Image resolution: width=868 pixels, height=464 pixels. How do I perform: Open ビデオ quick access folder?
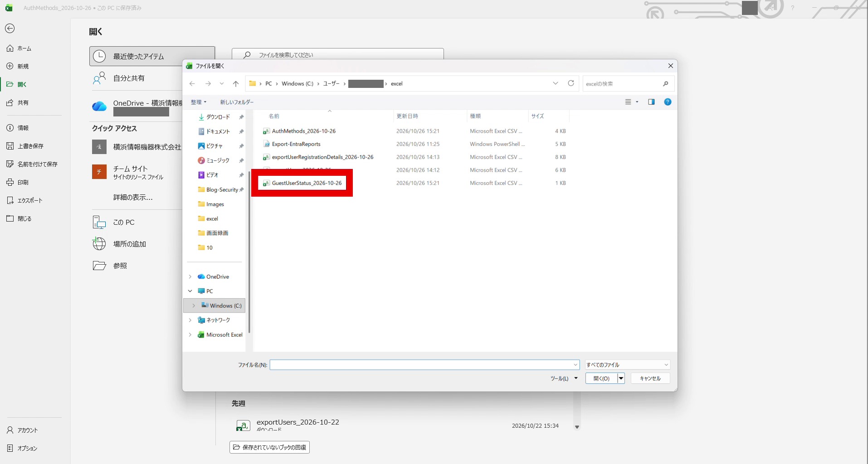[x=212, y=175]
